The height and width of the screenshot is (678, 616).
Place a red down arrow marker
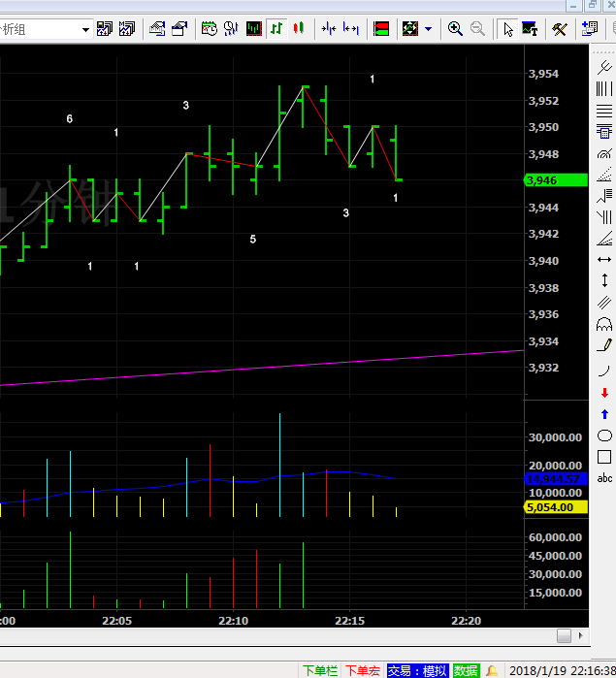(x=604, y=393)
